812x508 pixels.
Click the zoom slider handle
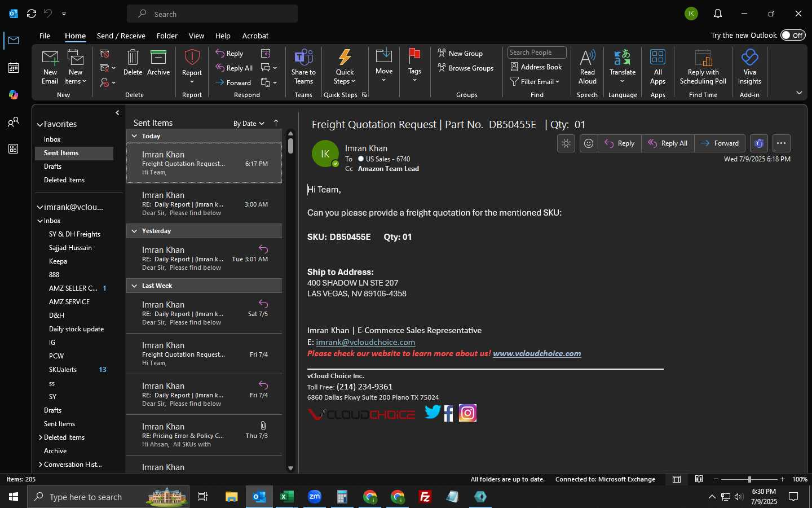click(749, 479)
